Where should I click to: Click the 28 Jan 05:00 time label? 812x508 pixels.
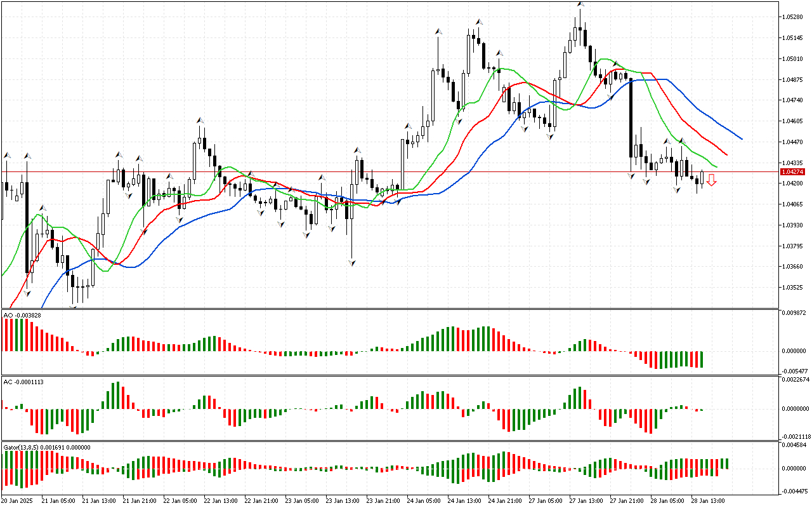coord(667,500)
